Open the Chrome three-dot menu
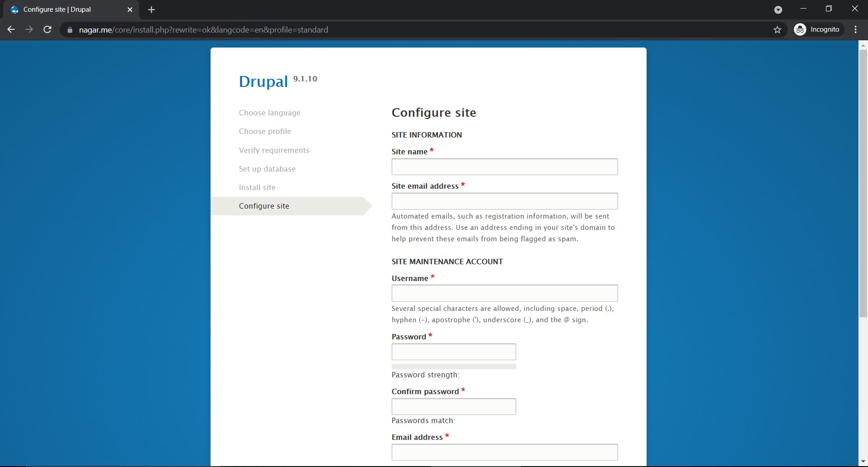Screen dimensions: 868x467 (x=855, y=29)
